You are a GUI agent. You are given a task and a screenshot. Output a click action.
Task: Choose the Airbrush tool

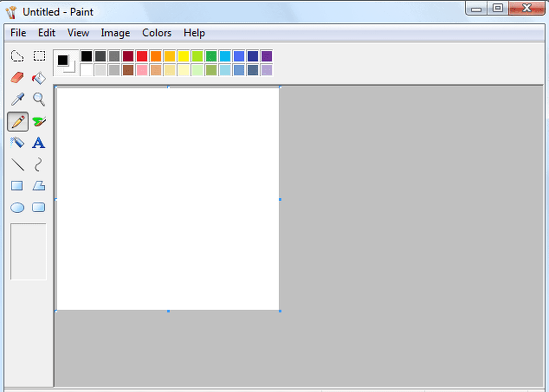pyautogui.click(x=17, y=143)
